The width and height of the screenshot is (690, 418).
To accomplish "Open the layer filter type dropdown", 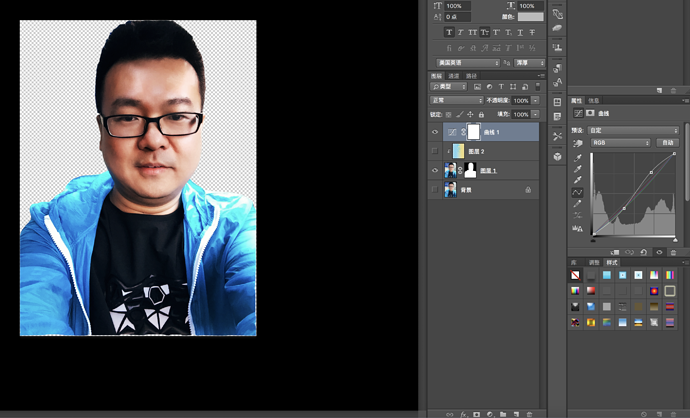I will [448, 87].
